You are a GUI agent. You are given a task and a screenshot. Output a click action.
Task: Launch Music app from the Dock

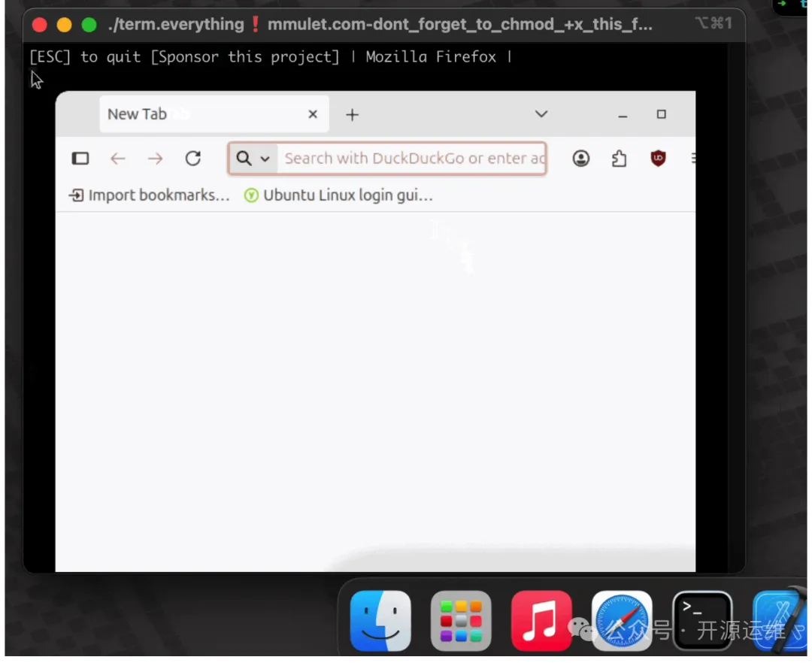pyautogui.click(x=541, y=621)
